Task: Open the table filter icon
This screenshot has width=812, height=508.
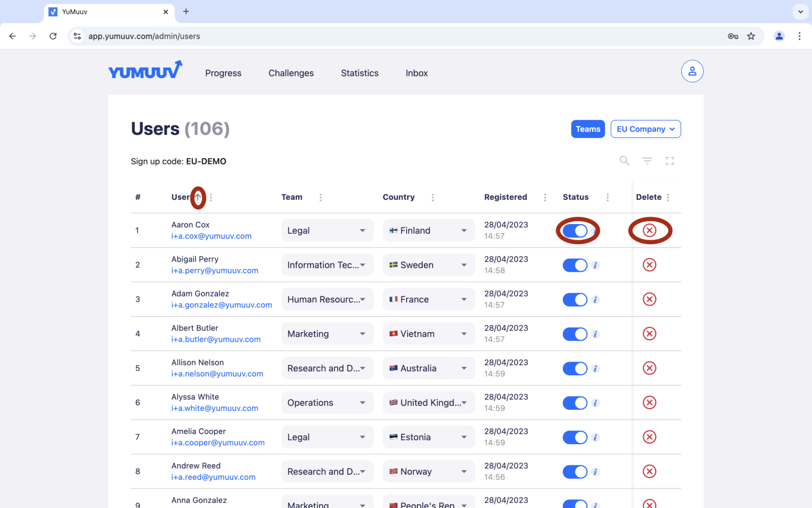Action: 647,161
